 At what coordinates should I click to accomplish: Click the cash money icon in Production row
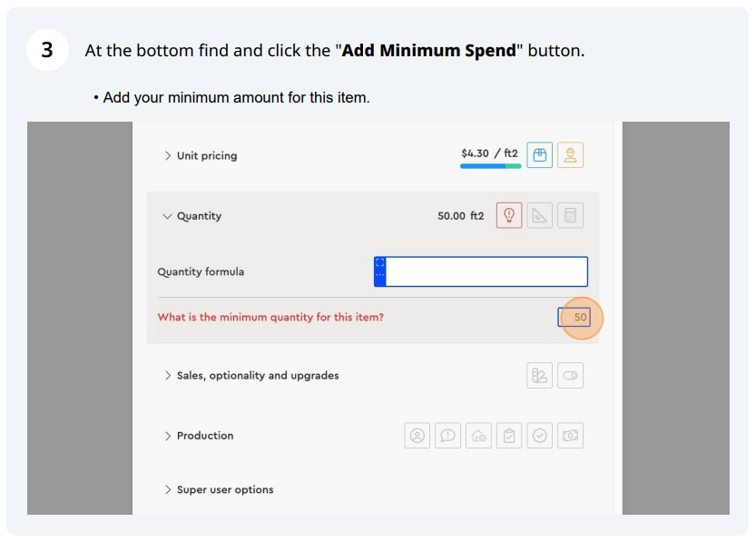[570, 436]
